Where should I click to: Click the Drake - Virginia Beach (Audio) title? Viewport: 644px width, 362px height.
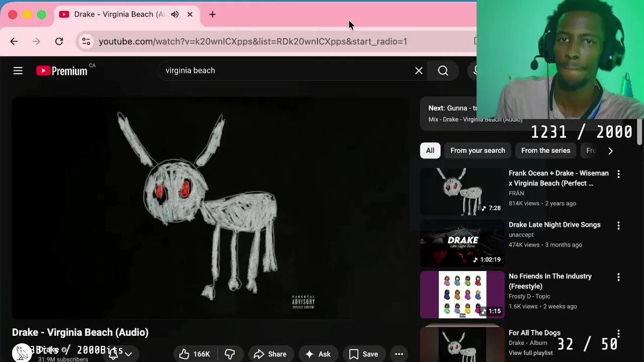(x=80, y=332)
